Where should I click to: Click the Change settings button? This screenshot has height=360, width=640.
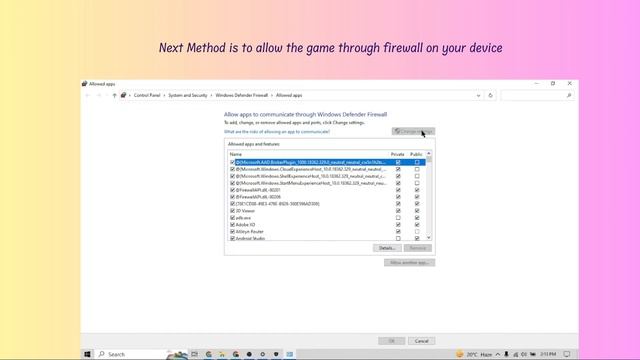413,131
